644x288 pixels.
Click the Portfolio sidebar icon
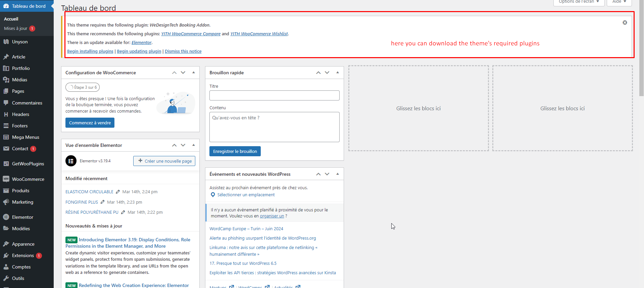[x=6, y=68]
